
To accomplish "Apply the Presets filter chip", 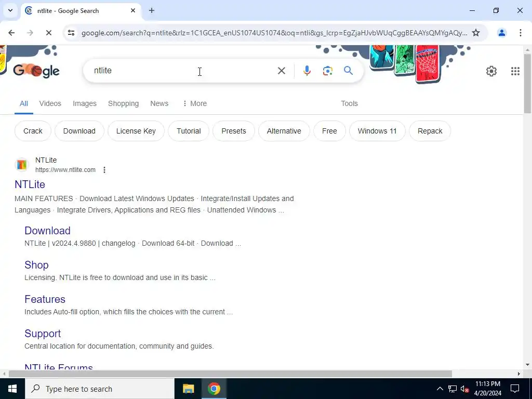I will pos(233,131).
